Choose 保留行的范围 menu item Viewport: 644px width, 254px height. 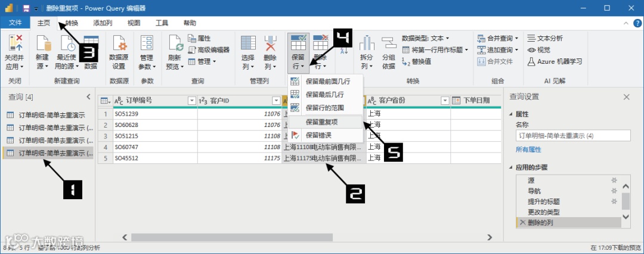pos(326,108)
